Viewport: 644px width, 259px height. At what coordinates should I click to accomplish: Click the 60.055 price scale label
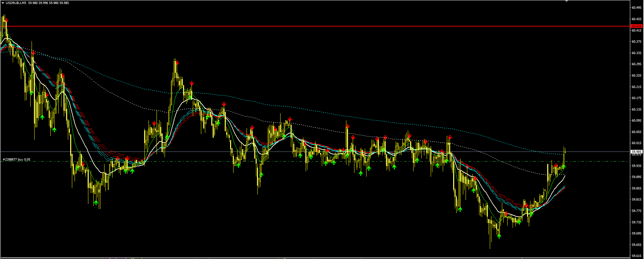pyautogui.click(x=636, y=132)
